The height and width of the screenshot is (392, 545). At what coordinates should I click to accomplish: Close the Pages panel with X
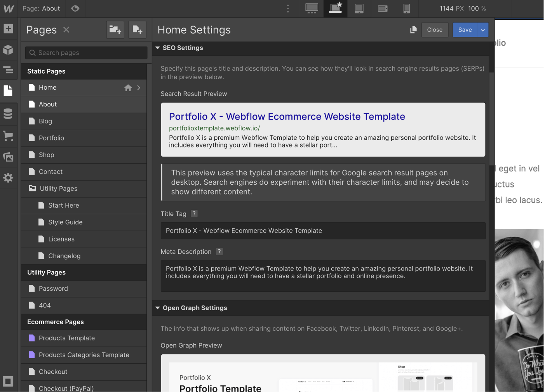click(x=66, y=29)
